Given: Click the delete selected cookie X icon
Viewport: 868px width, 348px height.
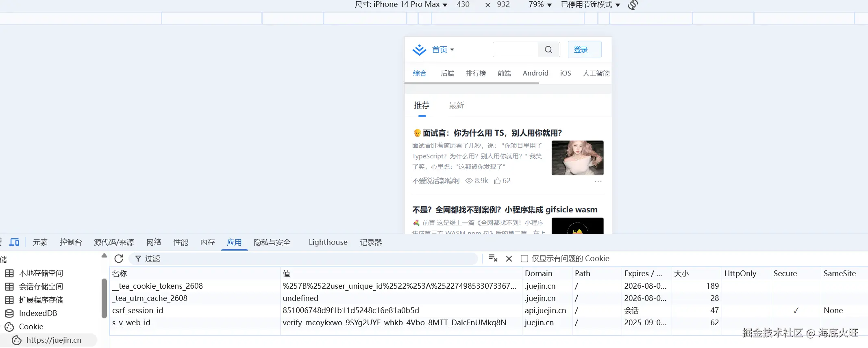Looking at the screenshot, I should [509, 259].
